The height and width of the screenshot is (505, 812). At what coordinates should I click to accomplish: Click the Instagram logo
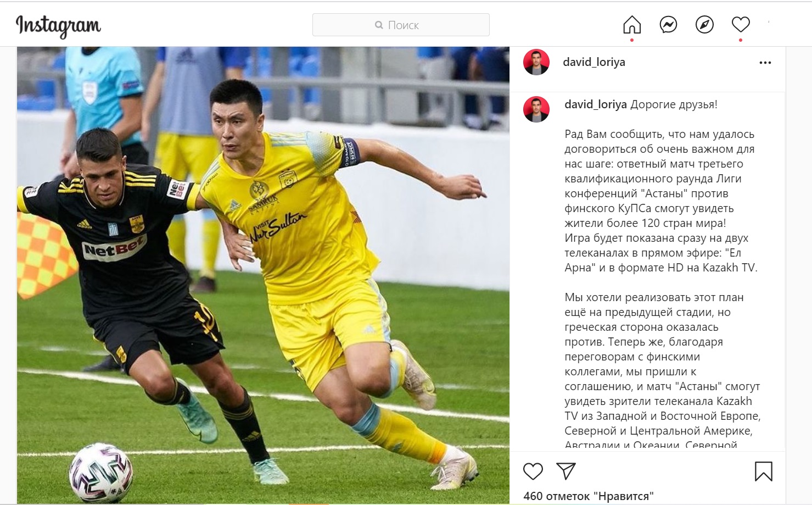pyautogui.click(x=58, y=26)
